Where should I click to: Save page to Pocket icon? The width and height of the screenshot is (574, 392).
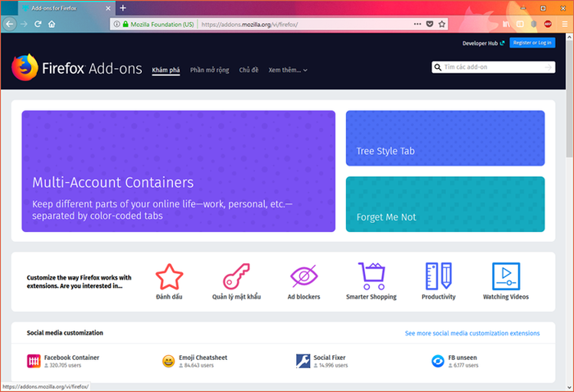click(x=430, y=24)
